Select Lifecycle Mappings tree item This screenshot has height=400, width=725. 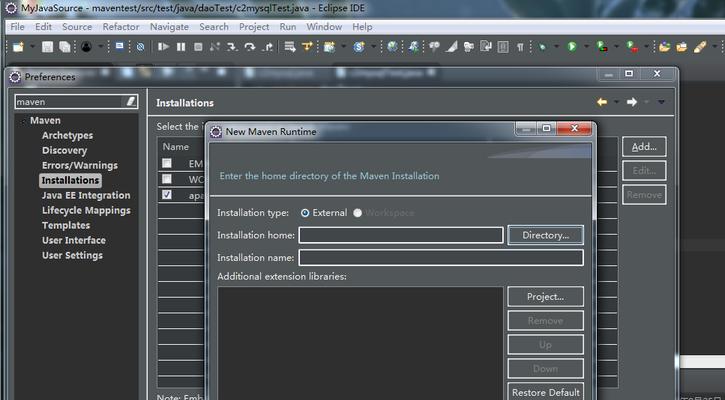click(86, 210)
